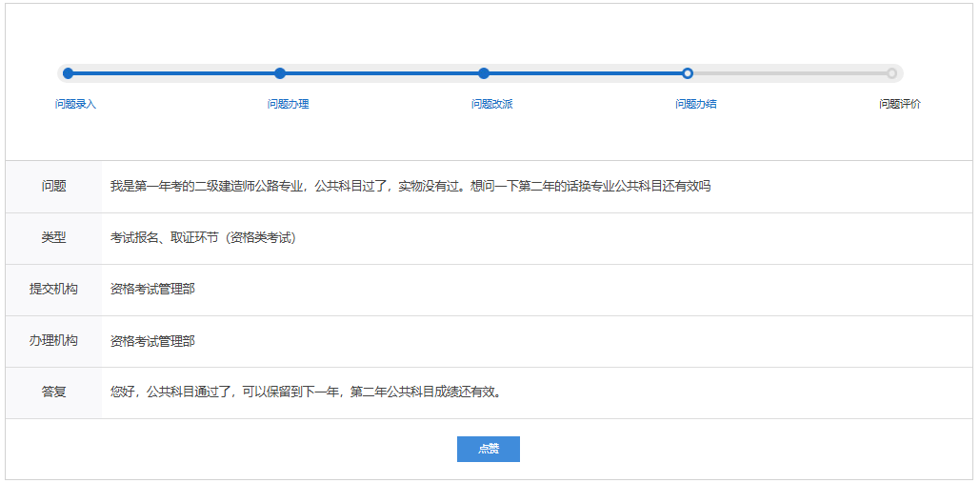Click the 问题改派 label text
980x483 pixels.
click(491, 104)
